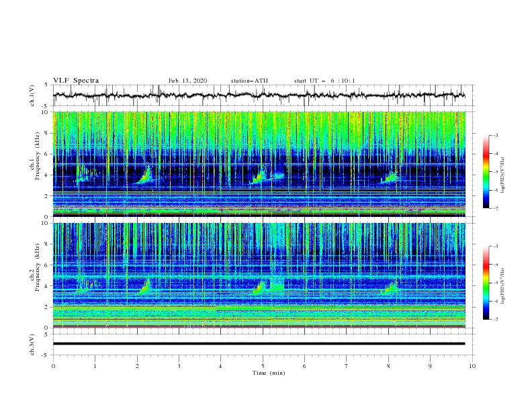Click the upper colorbar's "-7" label
The width and height of the screenshot is (532, 411).
pyautogui.click(x=495, y=208)
